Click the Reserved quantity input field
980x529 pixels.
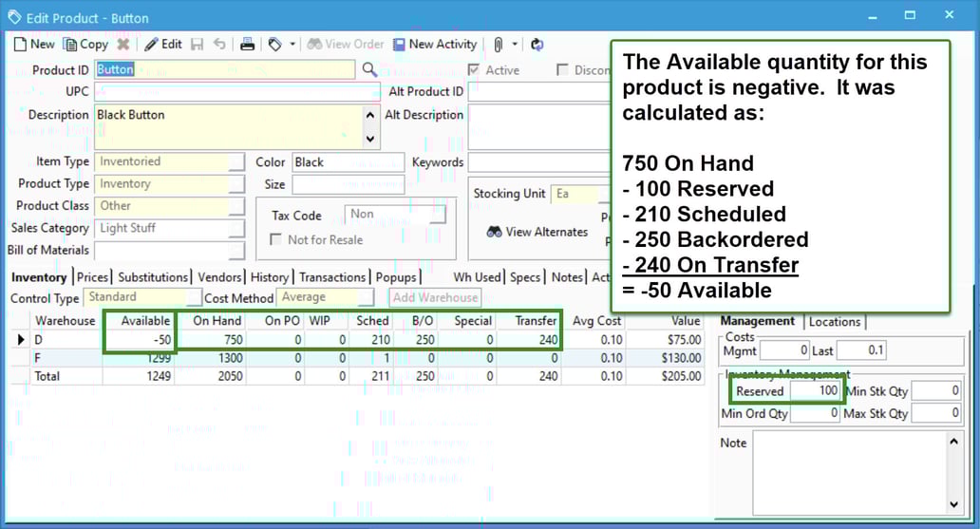point(815,391)
